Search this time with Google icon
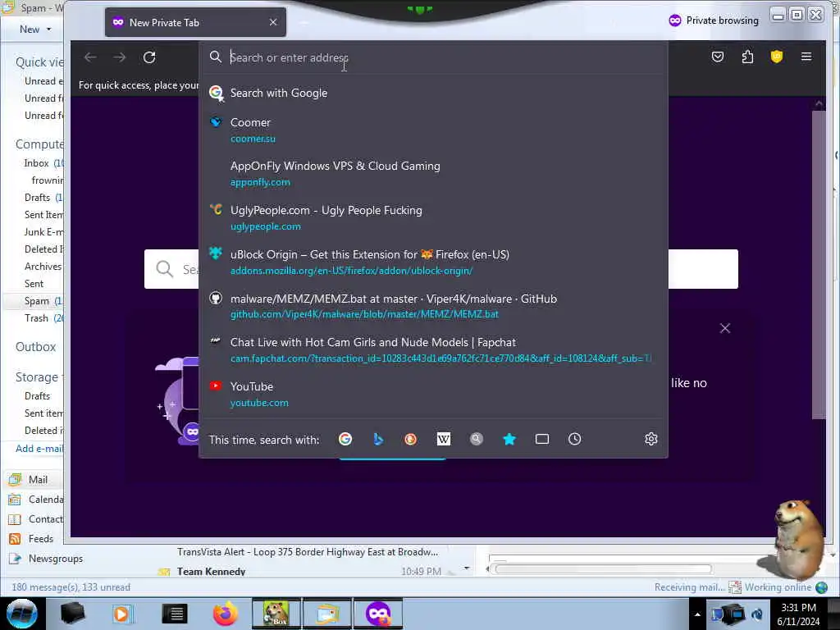840x630 pixels. tap(345, 440)
